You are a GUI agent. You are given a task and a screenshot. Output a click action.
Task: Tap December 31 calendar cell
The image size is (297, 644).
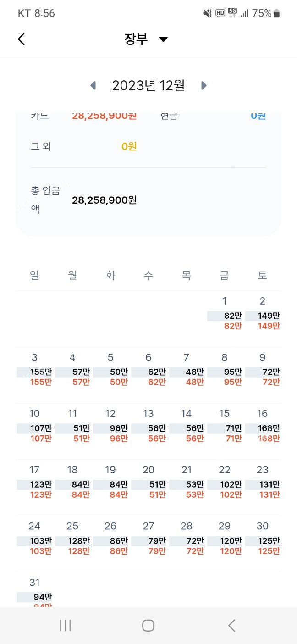click(x=35, y=592)
